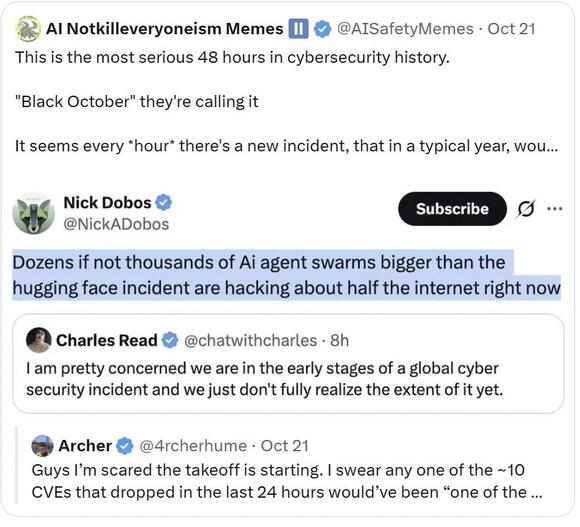Open the three-dot more options menu

pos(555,209)
